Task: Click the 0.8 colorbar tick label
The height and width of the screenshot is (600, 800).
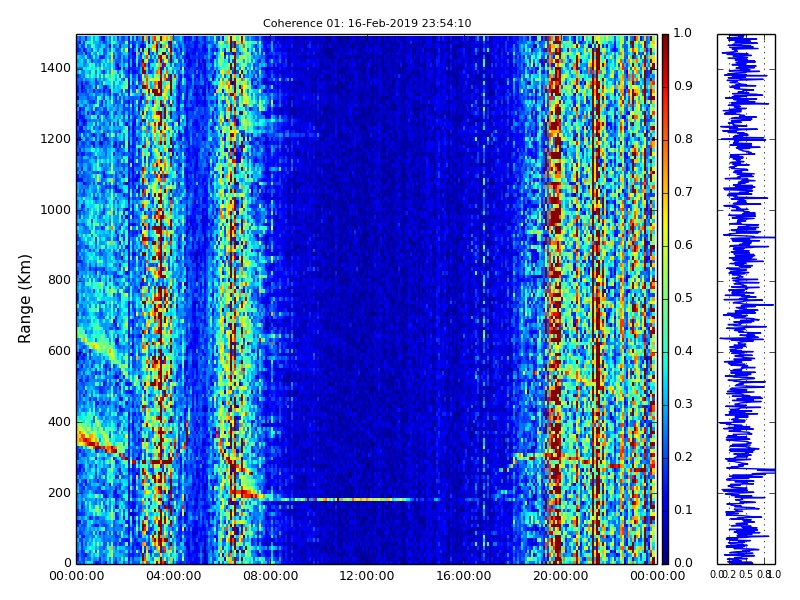Action: (x=683, y=139)
